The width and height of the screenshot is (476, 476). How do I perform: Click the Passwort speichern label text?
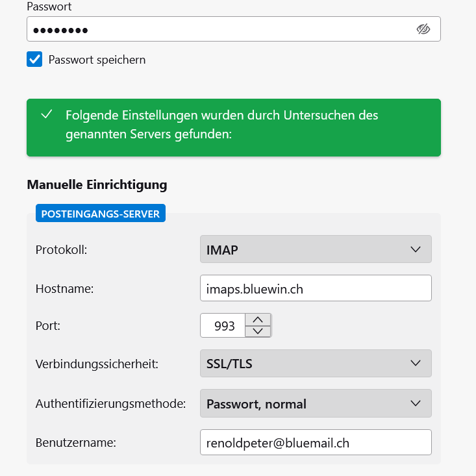[97, 60]
